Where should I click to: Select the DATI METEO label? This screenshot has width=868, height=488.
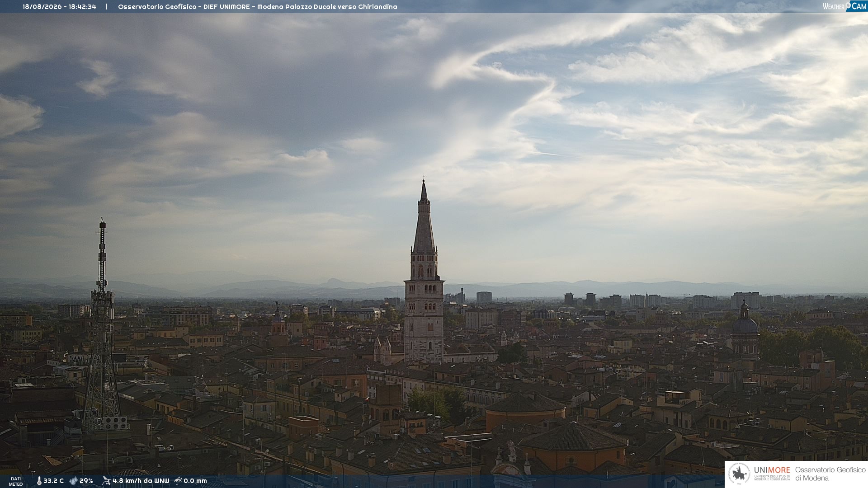click(16, 482)
